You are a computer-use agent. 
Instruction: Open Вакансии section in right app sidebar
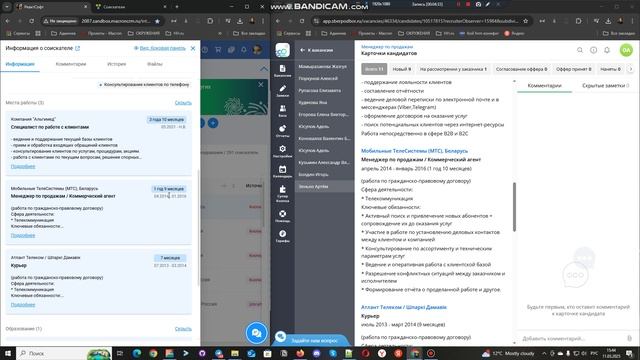click(282, 70)
